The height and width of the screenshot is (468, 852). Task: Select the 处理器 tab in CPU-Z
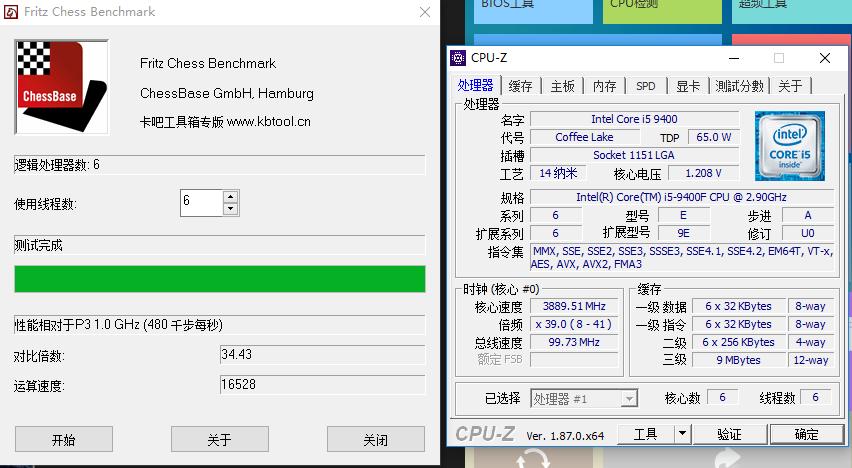(x=475, y=85)
